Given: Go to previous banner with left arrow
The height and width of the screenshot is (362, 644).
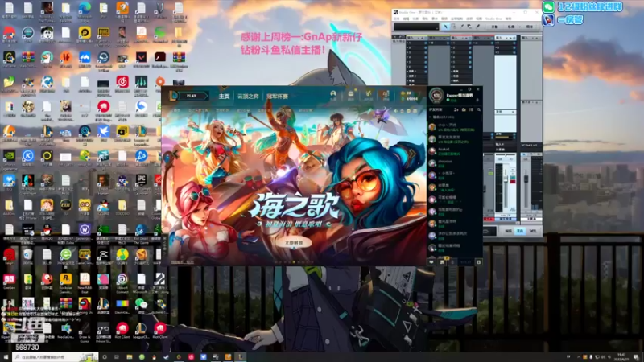Looking at the screenshot, I should [x=175, y=154].
